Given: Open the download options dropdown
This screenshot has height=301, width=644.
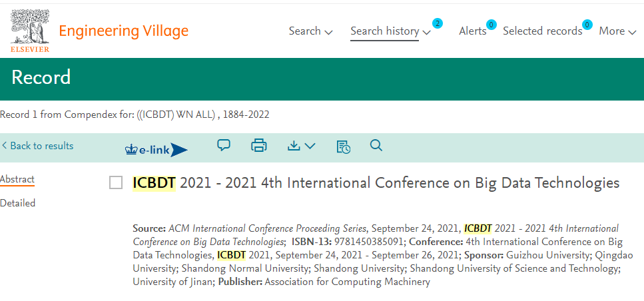Looking at the screenshot, I should [x=301, y=146].
